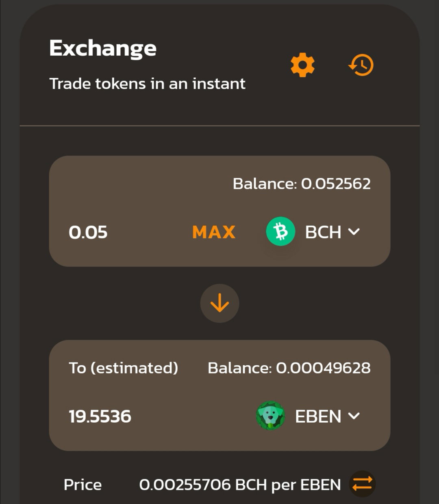Screen dimensions: 439x504
Task: Click the Price label
Action: click(83, 484)
